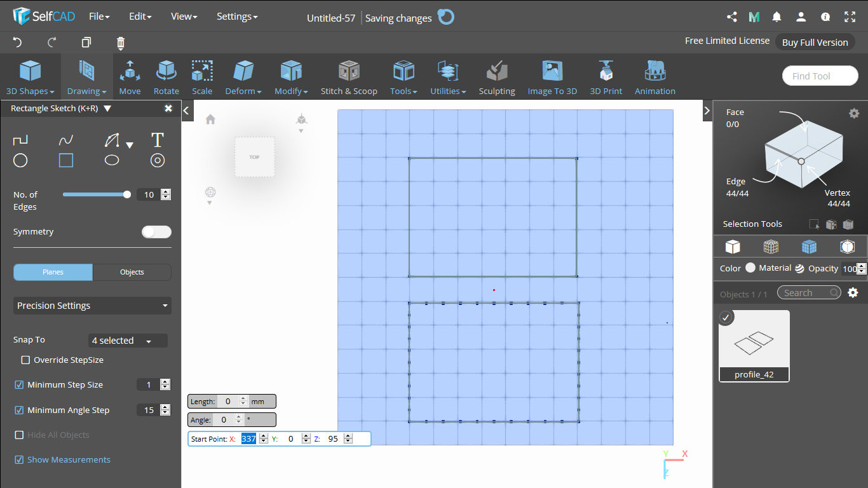Expand the Precision Settings dropdown
The image size is (868, 488).
click(x=92, y=306)
